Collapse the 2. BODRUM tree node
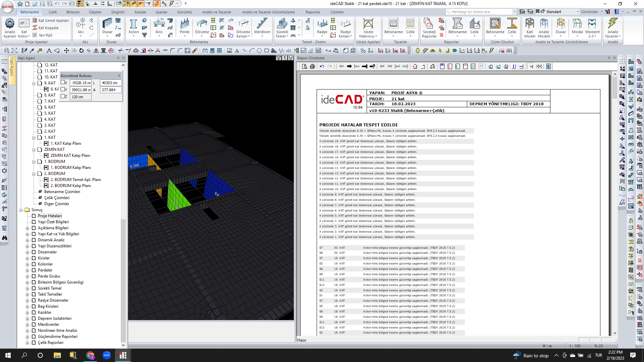The image size is (644, 362). (x=34, y=174)
